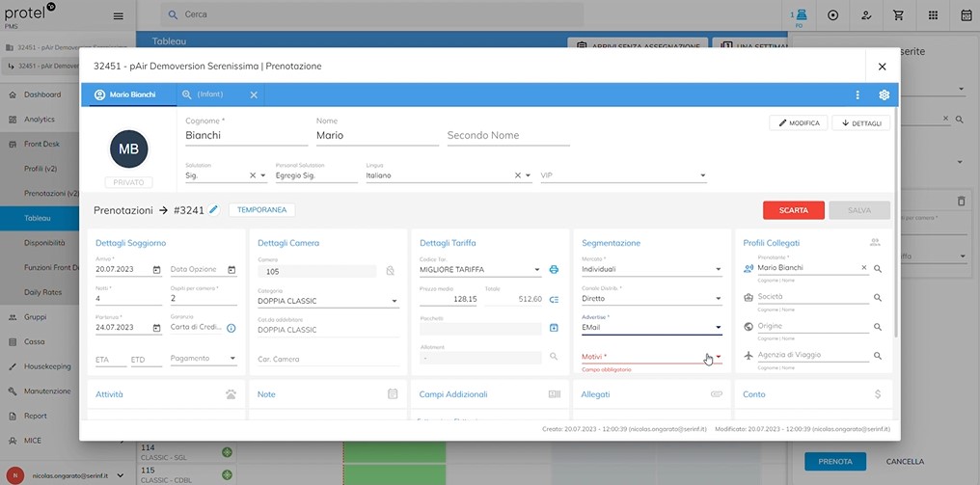Click CANCELLA button behind dialog

(x=905, y=462)
